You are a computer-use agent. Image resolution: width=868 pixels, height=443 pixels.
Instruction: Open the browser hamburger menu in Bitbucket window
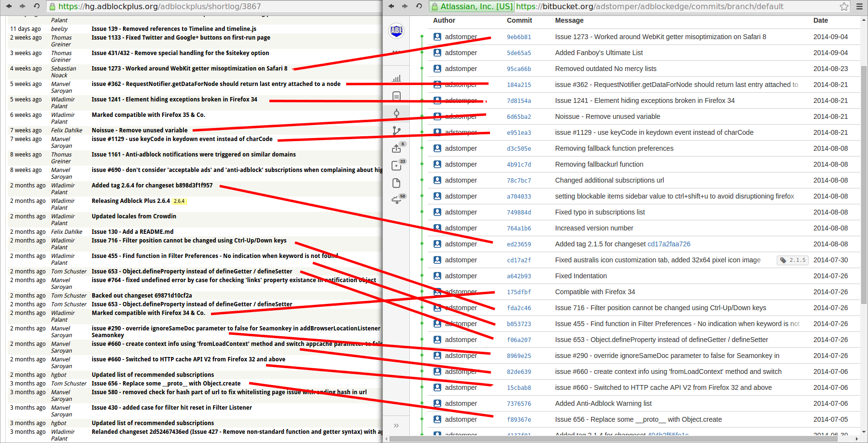[x=859, y=6]
